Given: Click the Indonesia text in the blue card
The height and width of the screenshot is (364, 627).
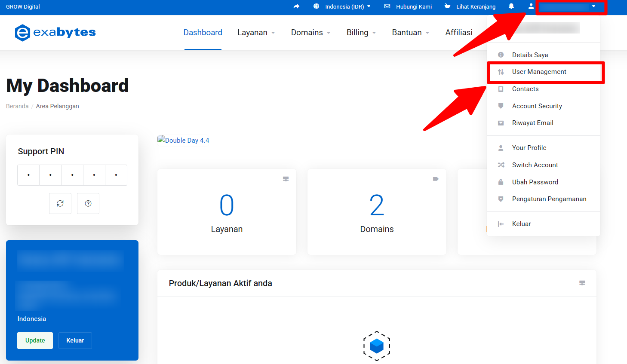Looking at the screenshot, I should point(32,319).
